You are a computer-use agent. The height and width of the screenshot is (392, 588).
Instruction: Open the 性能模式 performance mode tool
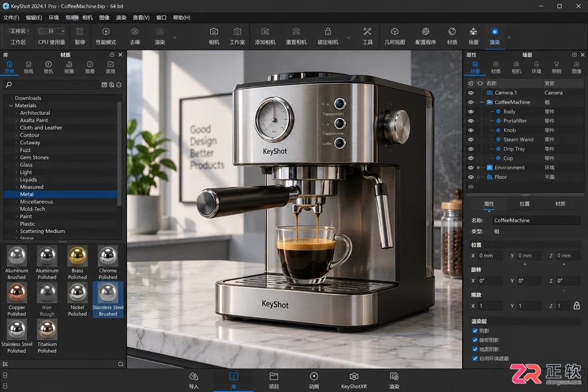[106, 31]
